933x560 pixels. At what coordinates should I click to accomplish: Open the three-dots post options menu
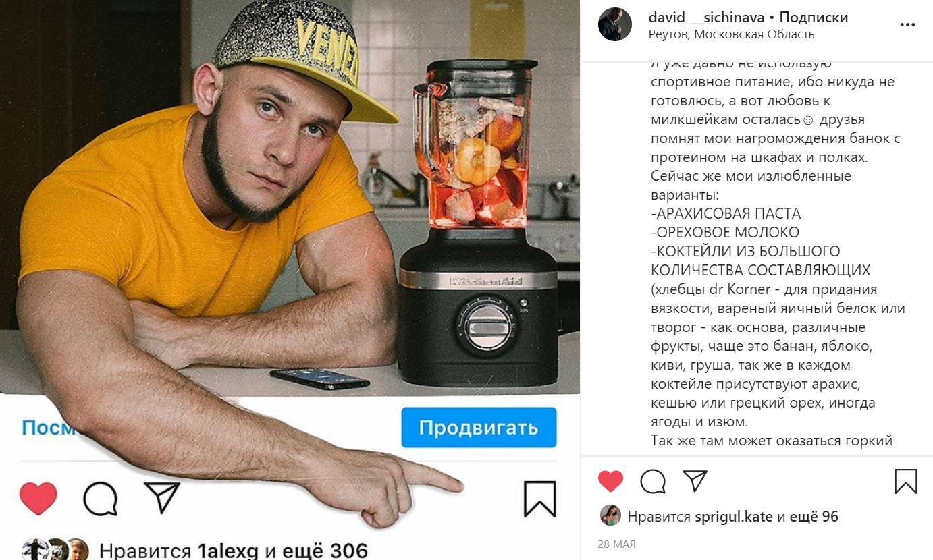tap(907, 25)
